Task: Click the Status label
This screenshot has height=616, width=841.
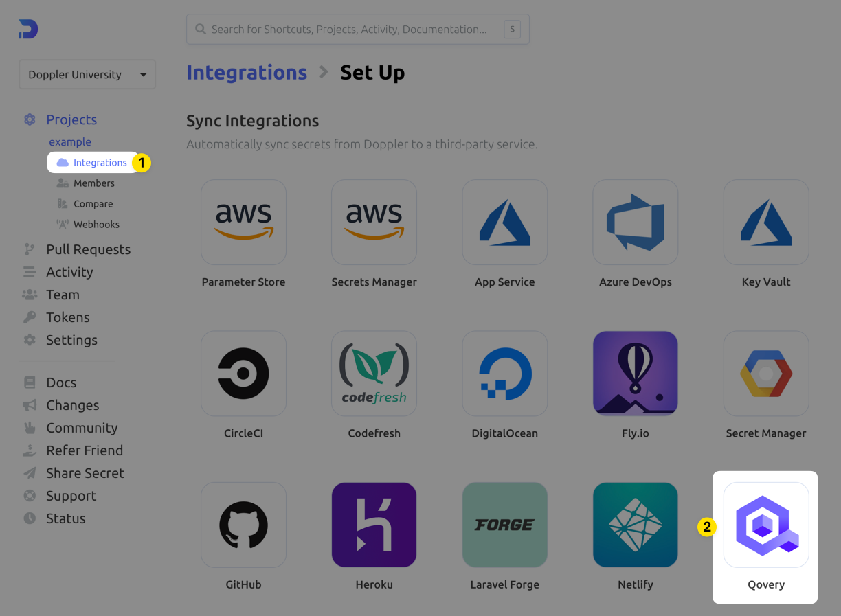Action: pyautogui.click(x=66, y=518)
